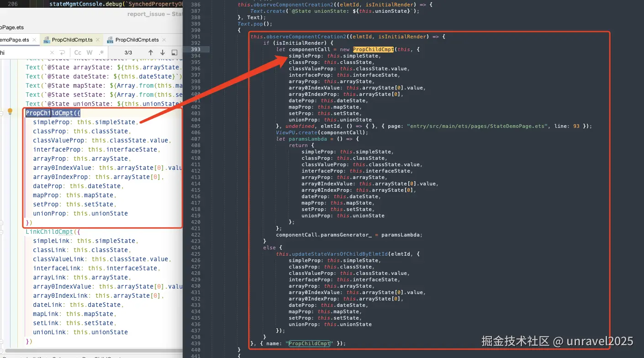Click the yellow lightbulb intention icon
The image size is (644, 358).
click(10, 112)
